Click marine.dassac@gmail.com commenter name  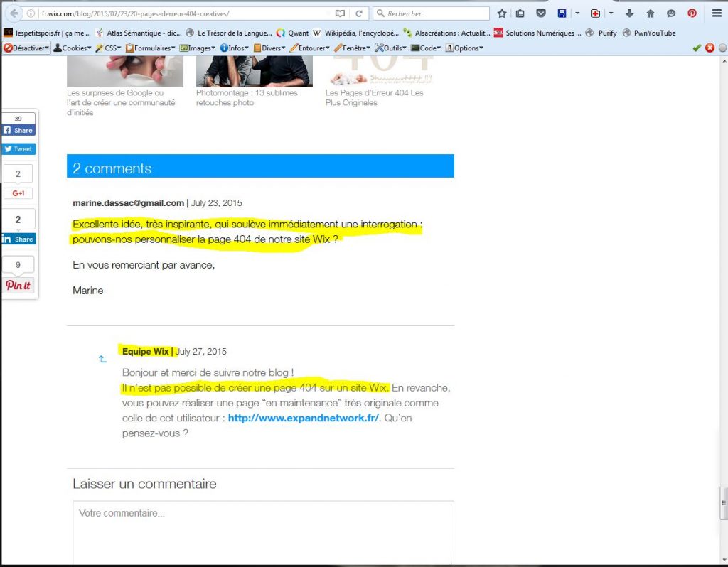128,202
